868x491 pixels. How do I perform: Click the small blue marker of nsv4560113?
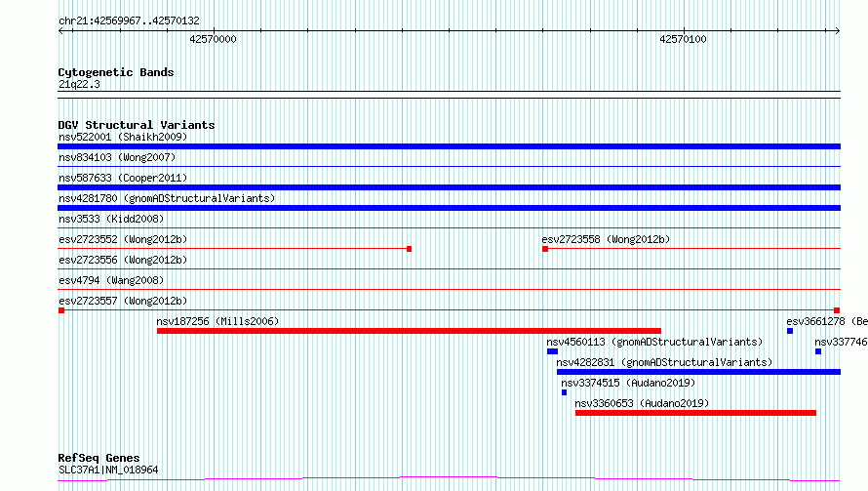coord(552,351)
